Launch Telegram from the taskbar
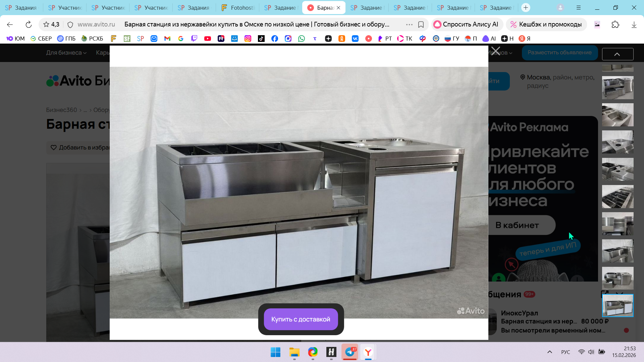Image resolution: width=644 pixels, height=362 pixels. 350,352
